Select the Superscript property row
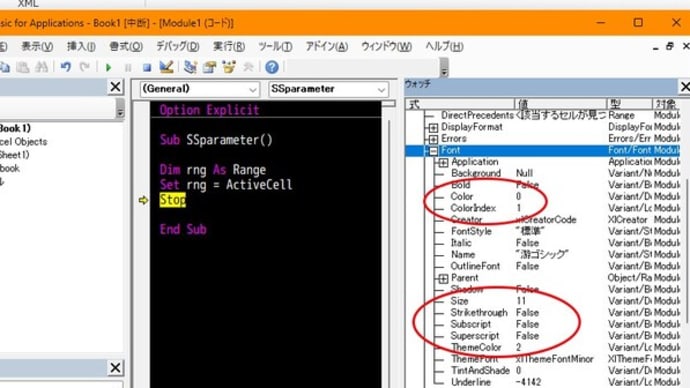This screenshot has height=388, width=690. 543,336
